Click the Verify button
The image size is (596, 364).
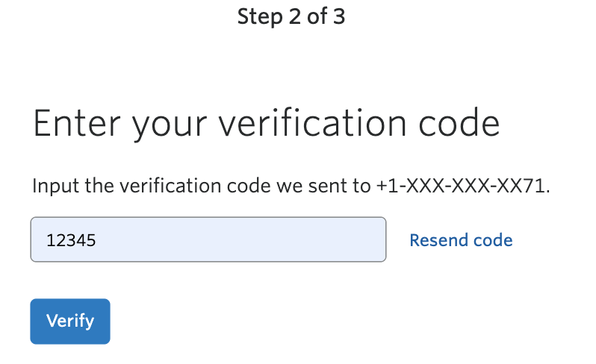(70, 321)
